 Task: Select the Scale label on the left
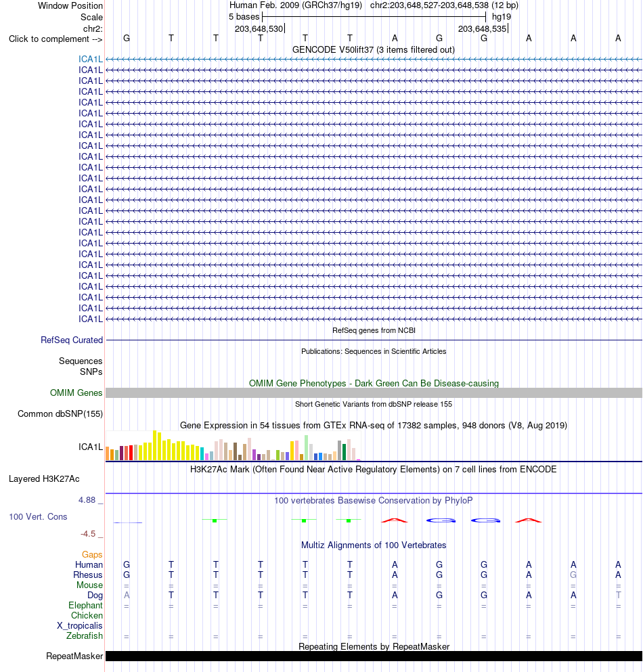92,17
